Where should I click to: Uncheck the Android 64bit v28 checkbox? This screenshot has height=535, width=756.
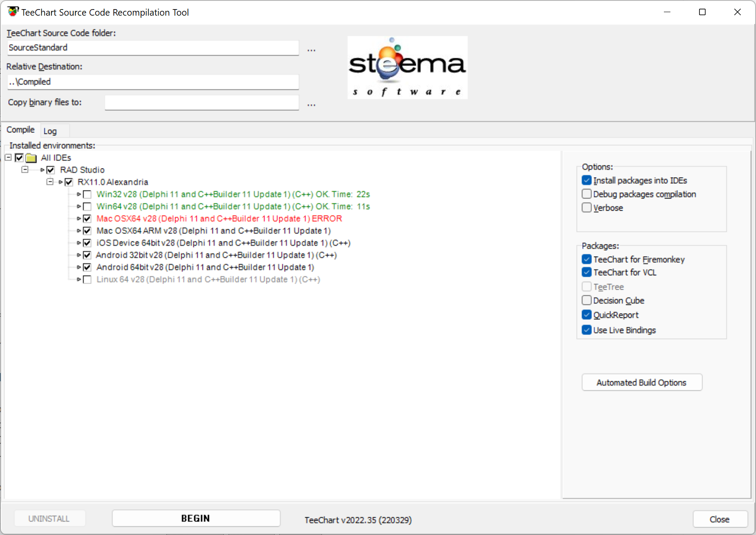(87, 267)
